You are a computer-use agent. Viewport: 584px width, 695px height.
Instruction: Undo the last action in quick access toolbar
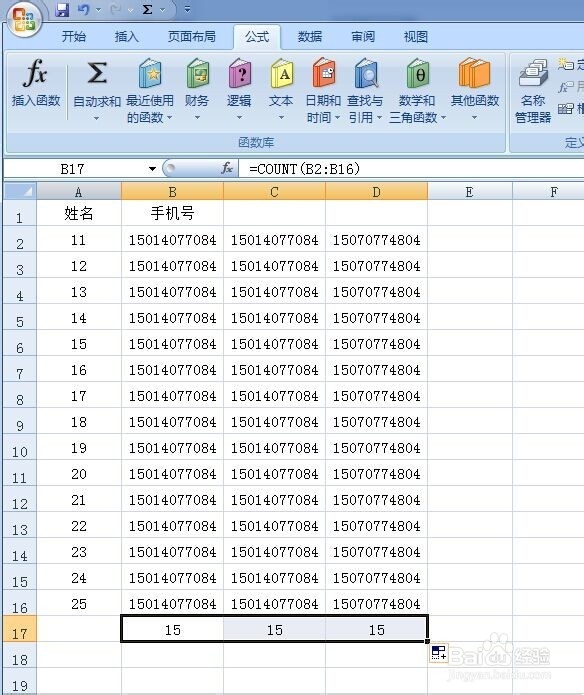pos(83,9)
